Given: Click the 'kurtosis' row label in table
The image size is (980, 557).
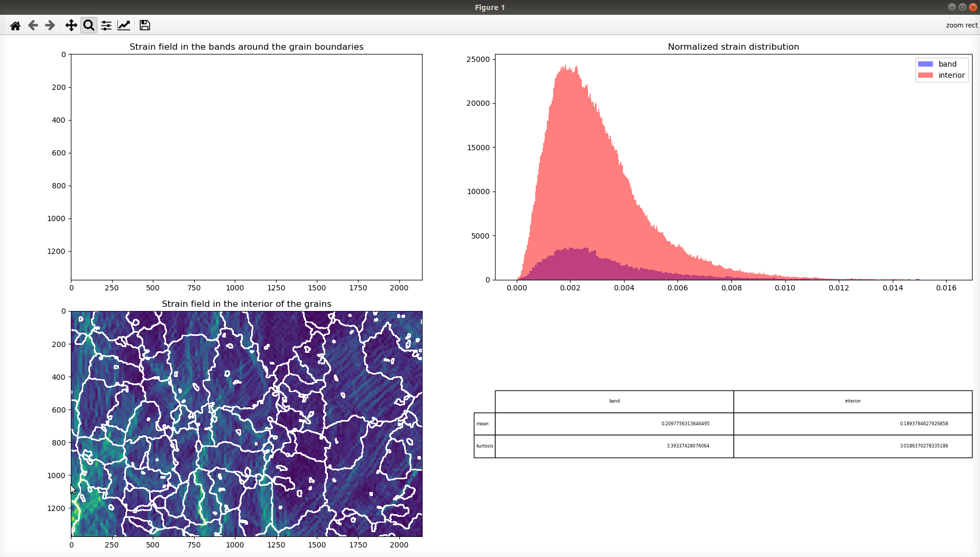Looking at the screenshot, I should [484, 446].
